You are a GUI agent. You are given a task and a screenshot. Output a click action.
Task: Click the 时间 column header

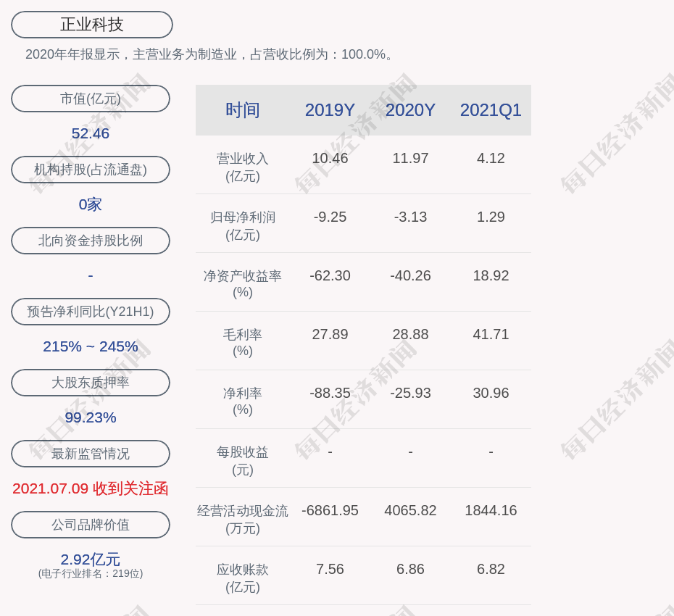(x=243, y=110)
